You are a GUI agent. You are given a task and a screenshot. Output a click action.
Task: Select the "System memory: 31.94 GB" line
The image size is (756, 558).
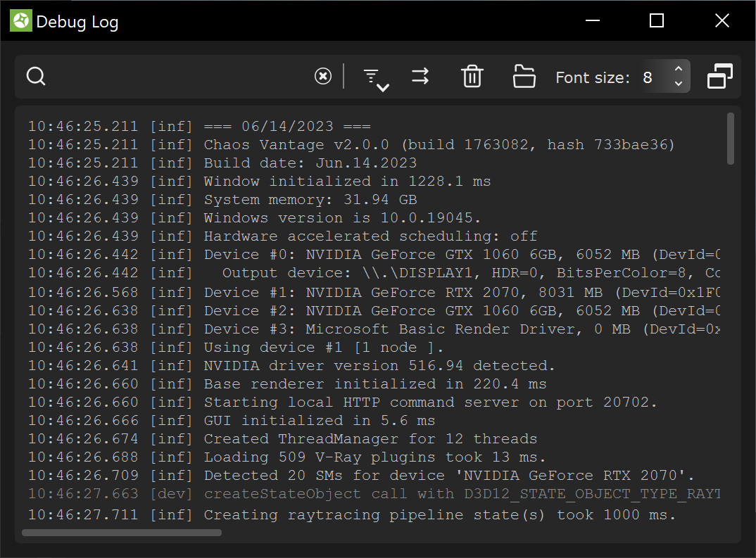pos(222,200)
